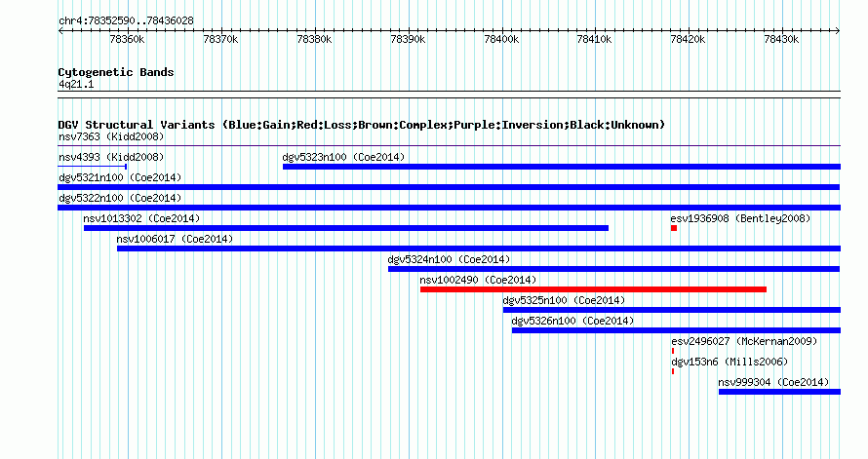868x459 pixels.
Task: Open the dgv153n6 (Mills2006) label
Action: pyautogui.click(x=730, y=362)
